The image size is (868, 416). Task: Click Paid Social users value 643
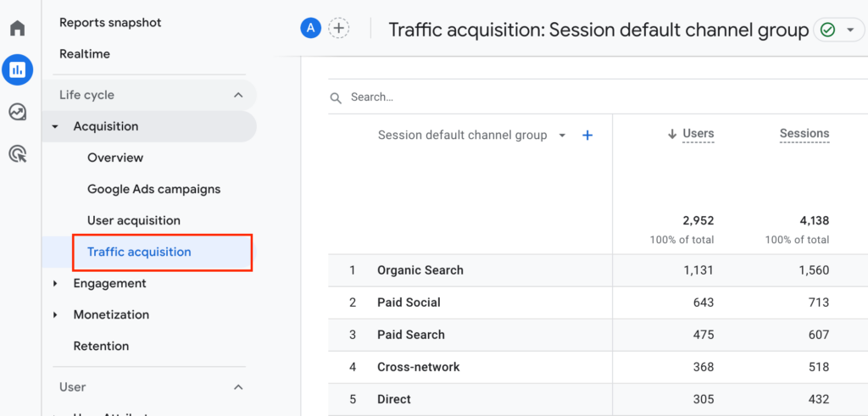click(x=704, y=302)
